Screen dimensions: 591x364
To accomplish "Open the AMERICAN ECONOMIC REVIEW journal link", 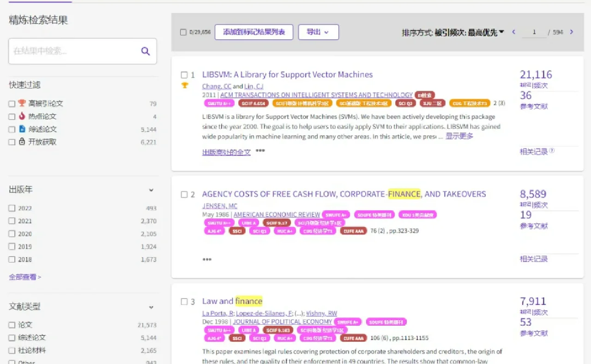I will pyautogui.click(x=277, y=215).
